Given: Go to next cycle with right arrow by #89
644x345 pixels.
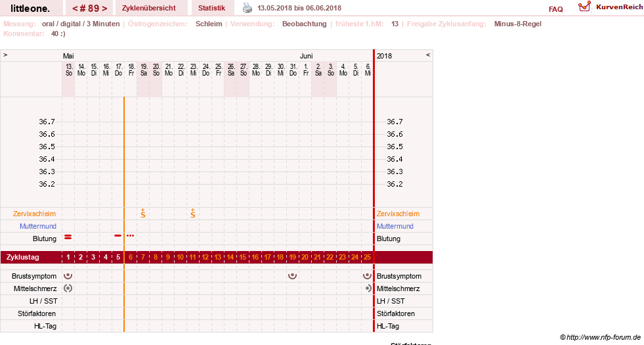Looking at the screenshot, I should point(105,9).
